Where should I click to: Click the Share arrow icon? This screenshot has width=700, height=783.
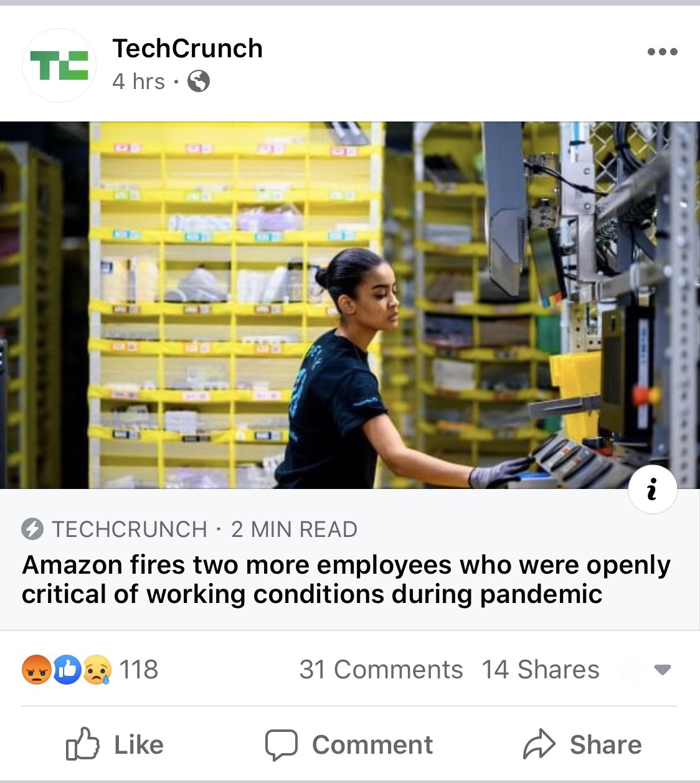pos(539,744)
